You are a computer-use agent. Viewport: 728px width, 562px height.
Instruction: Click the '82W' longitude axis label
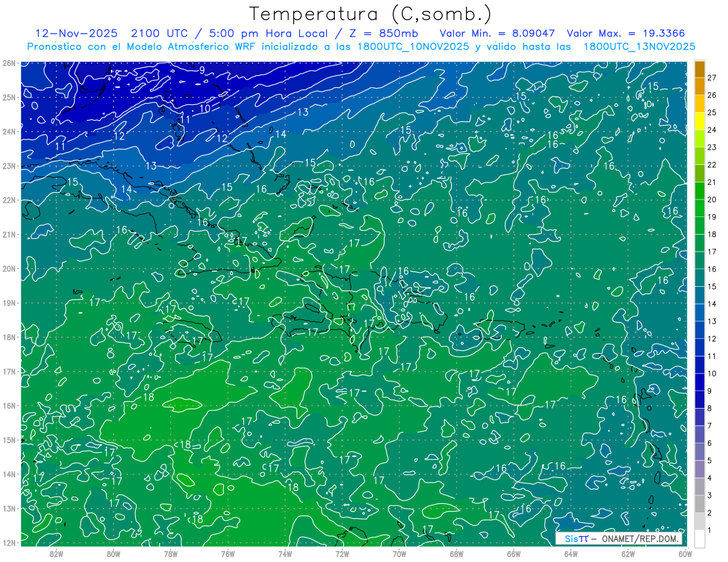coord(56,554)
